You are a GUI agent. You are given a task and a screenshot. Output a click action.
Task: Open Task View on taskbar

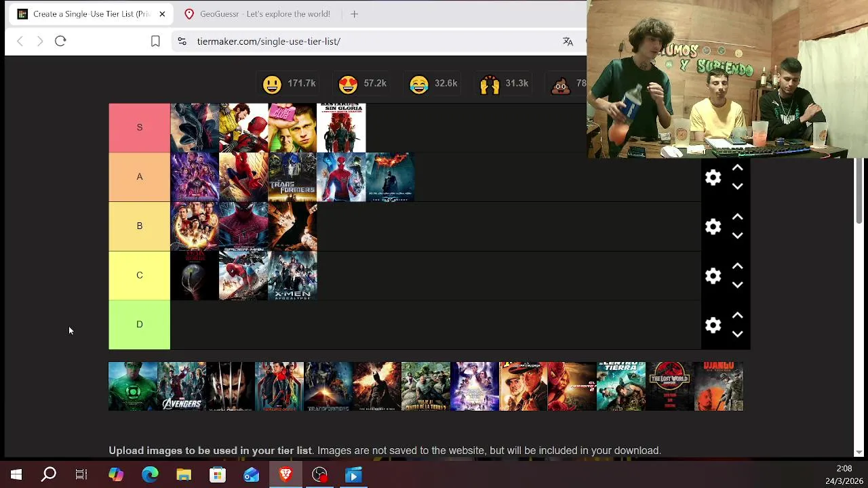[81, 475]
